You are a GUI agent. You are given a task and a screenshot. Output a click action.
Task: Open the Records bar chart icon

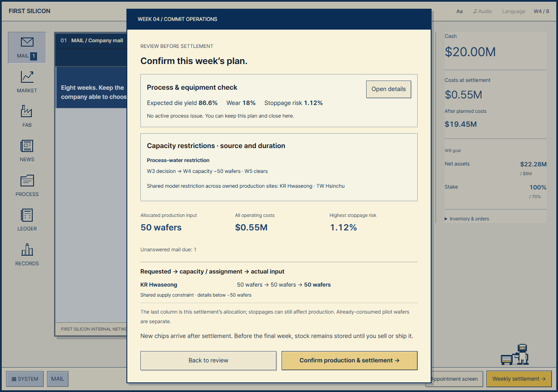tap(27, 250)
